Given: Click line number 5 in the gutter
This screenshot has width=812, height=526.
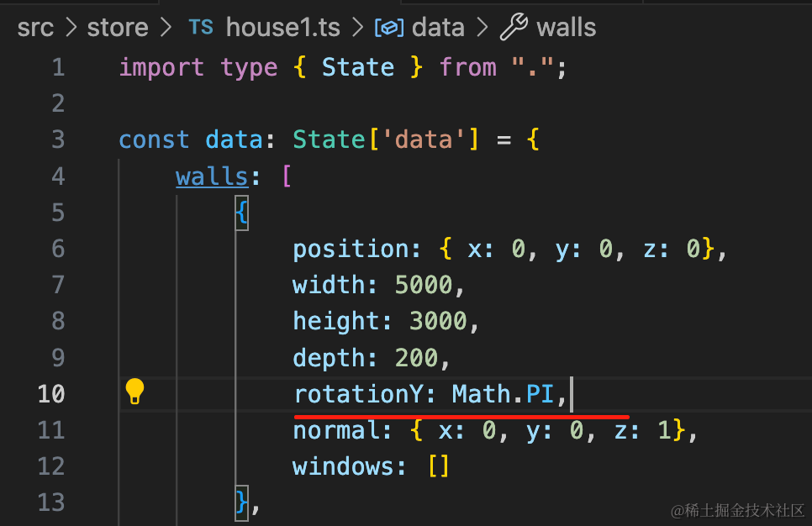Looking at the screenshot, I should (x=59, y=213).
